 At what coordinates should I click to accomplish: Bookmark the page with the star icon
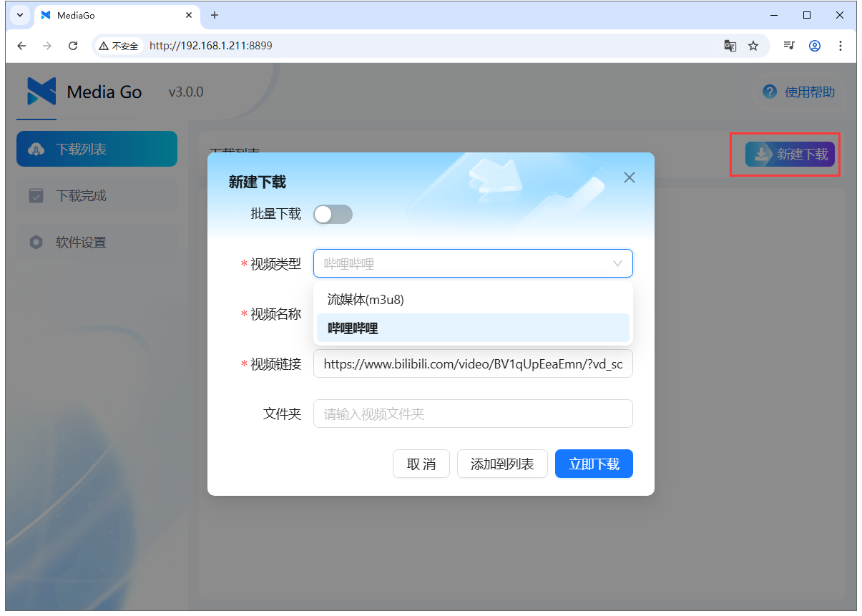(753, 45)
